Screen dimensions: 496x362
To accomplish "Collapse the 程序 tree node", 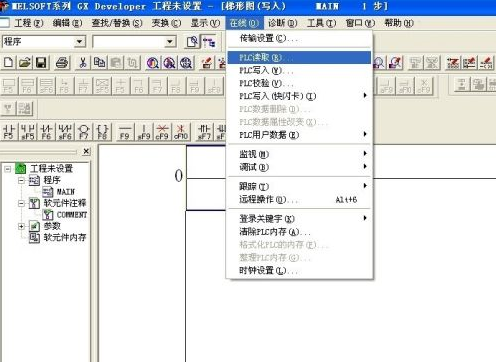I will (21, 180).
